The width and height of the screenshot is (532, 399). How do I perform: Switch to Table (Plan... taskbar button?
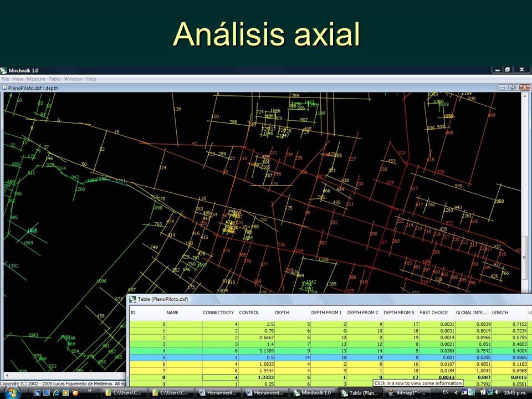pyautogui.click(x=360, y=393)
